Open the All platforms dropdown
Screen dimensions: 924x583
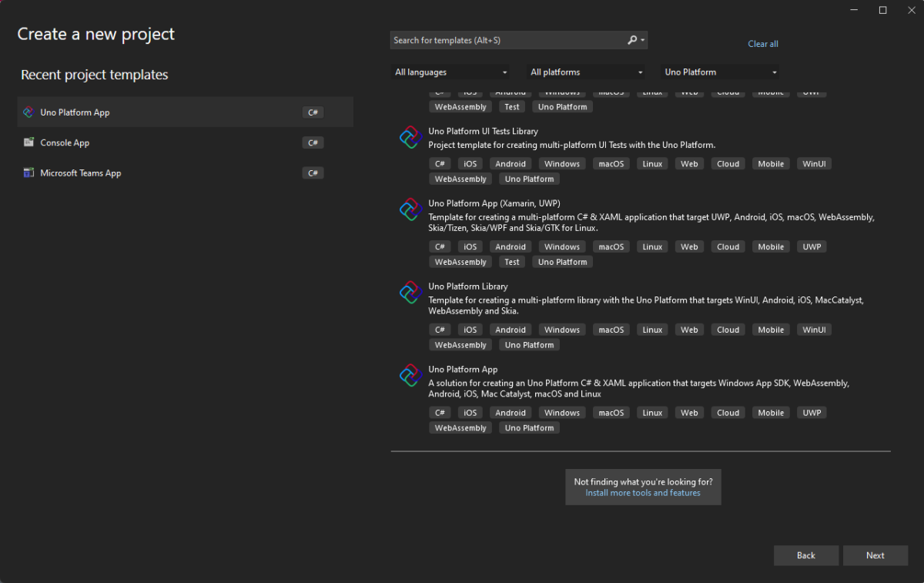point(586,72)
